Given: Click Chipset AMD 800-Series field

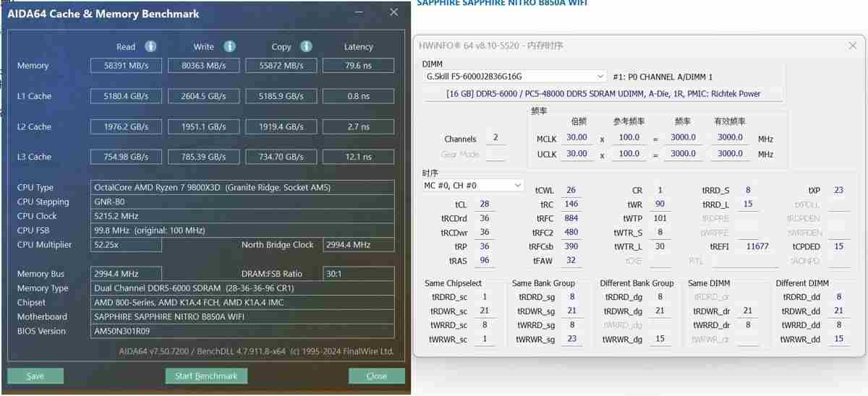Looking at the screenshot, I should click(x=242, y=303).
